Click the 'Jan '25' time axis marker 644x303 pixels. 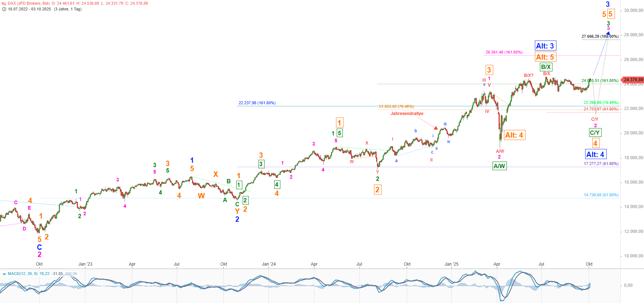tap(451, 264)
